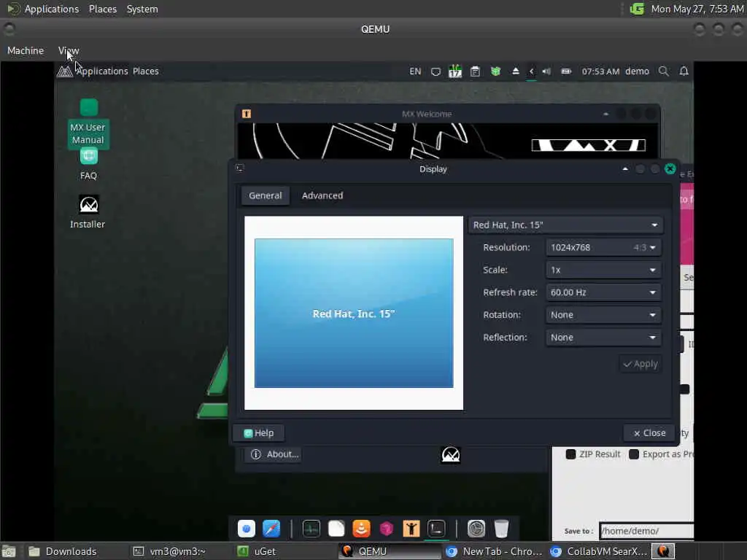
Task: Click the MX logo panel icon
Action: (x=64, y=71)
